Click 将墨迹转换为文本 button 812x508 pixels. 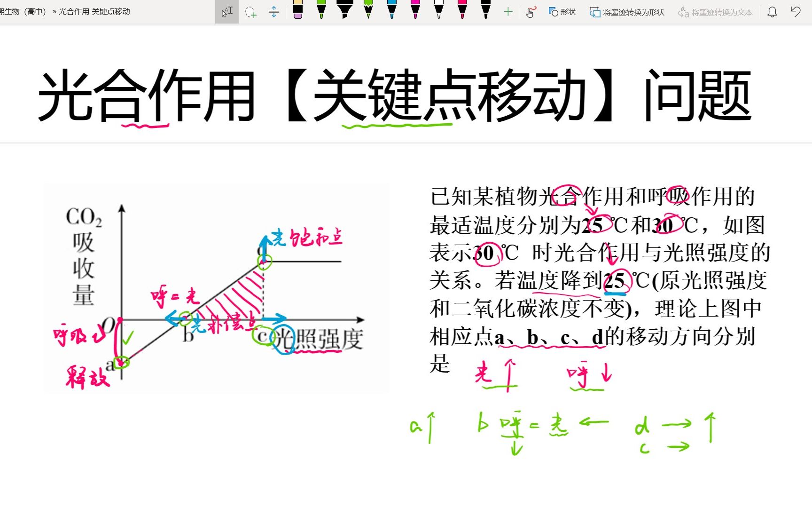715,12
